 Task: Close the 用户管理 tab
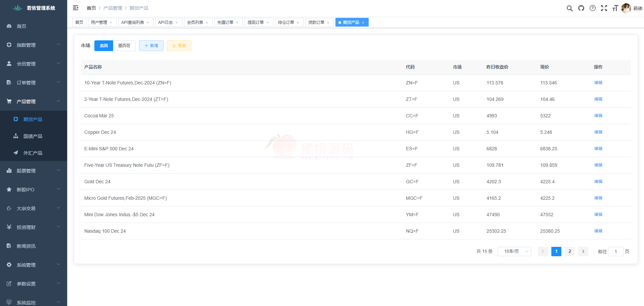[111, 23]
